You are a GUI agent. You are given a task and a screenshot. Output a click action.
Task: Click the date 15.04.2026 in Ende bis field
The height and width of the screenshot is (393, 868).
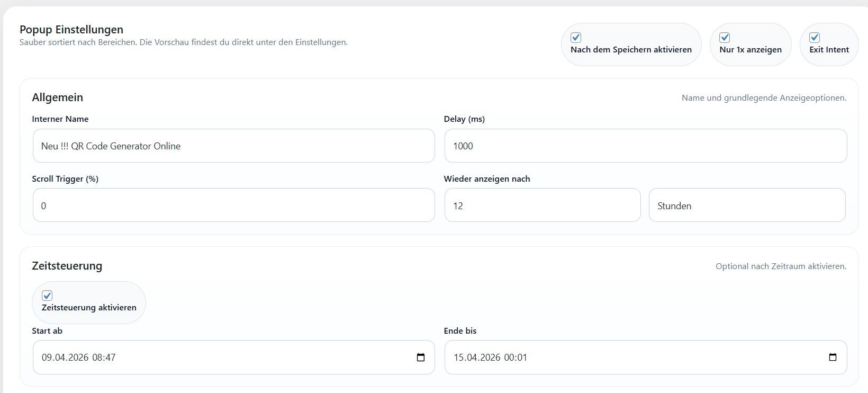pyautogui.click(x=476, y=358)
